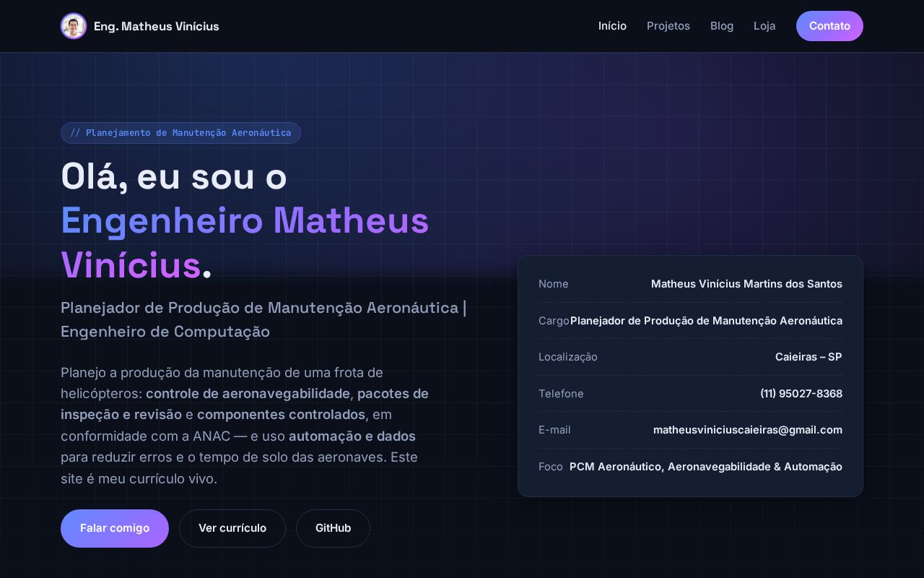Click the Cargo value in the info card
Screen dimensions: 924x578
click(x=706, y=321)
